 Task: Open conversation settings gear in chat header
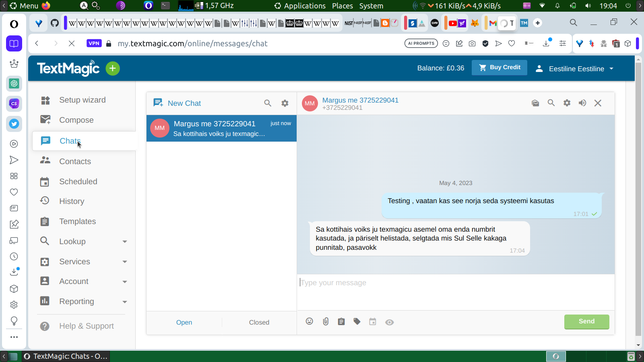(x=567, y=103)
